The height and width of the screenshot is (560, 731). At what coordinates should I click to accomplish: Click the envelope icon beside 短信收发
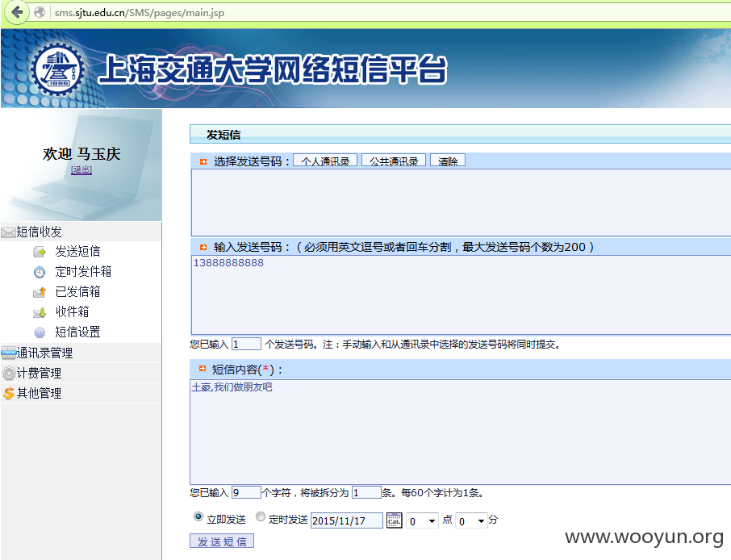click(8, 232)
